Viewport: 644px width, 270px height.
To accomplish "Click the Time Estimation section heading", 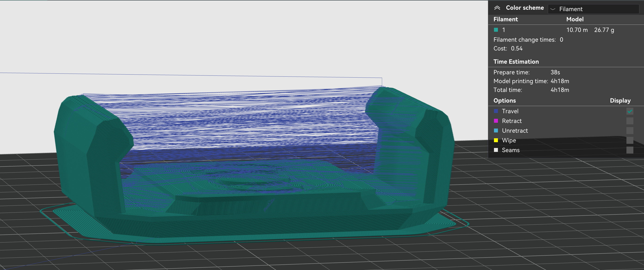I will pyautogui.click(x=516, y=62).
